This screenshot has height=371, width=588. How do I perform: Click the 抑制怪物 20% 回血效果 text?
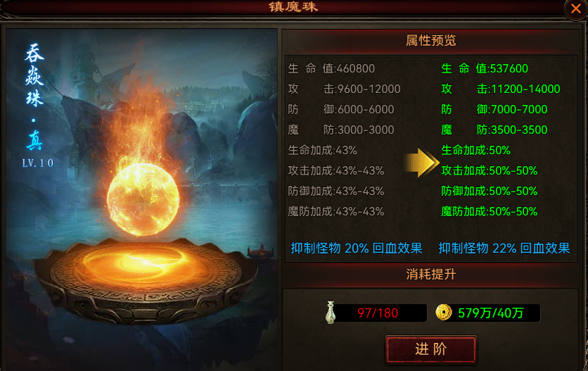click(x=357, y=249)
